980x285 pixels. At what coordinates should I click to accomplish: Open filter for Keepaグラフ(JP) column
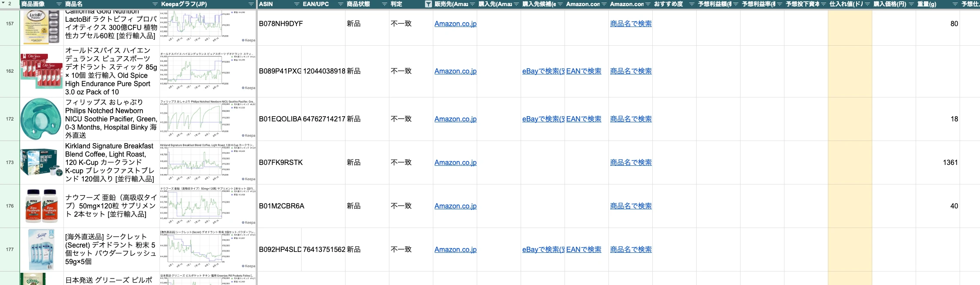(251, 4)
